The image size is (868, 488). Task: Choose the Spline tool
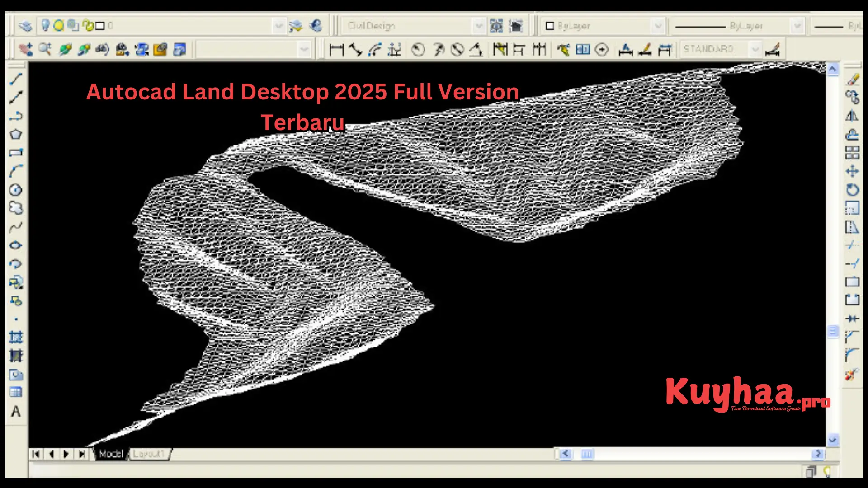[17, 227]
